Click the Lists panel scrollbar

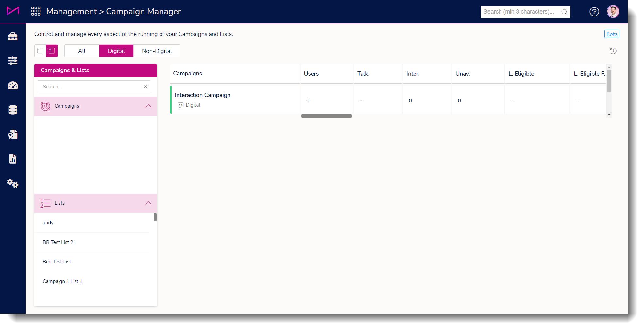tap(155, 217)
